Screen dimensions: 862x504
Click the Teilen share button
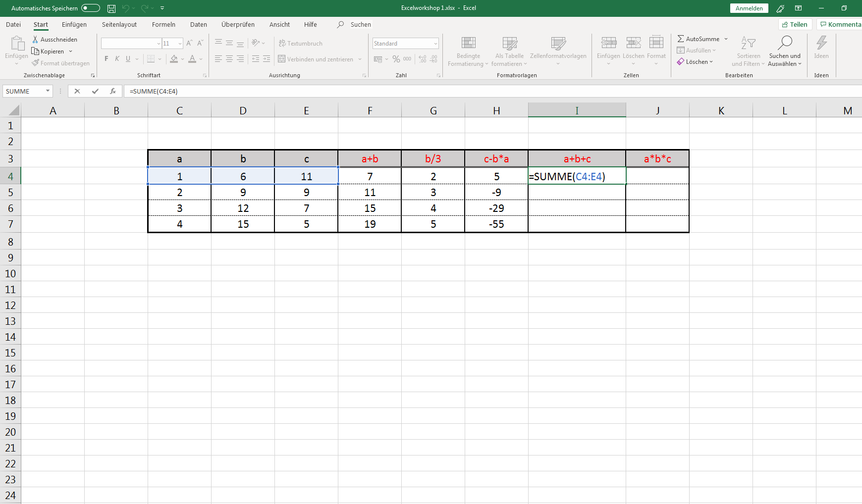pos(795,24)
